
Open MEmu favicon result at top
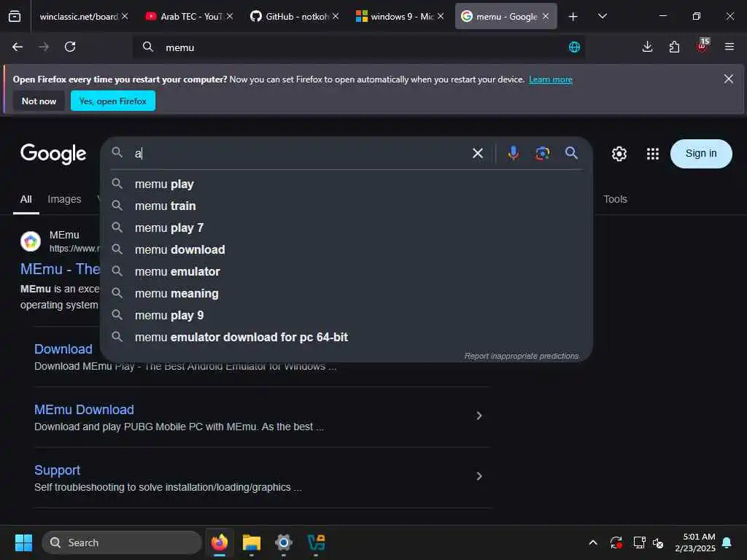31,241
